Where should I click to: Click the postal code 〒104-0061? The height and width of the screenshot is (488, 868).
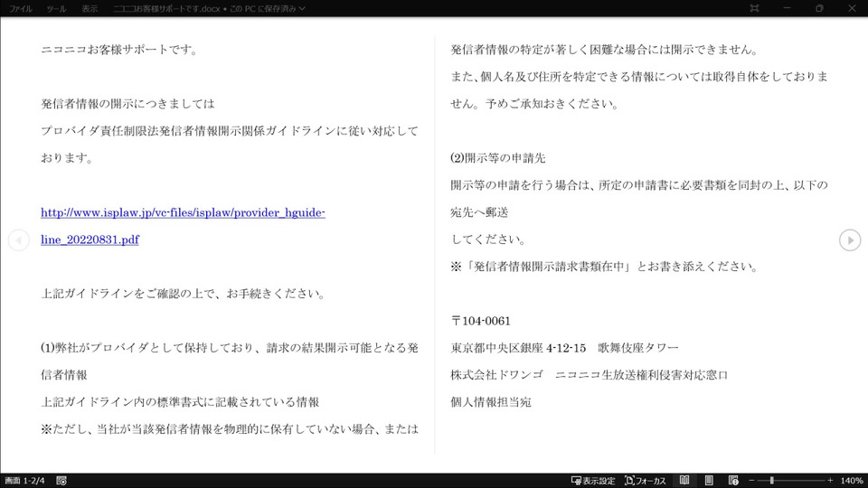[480, 321]
